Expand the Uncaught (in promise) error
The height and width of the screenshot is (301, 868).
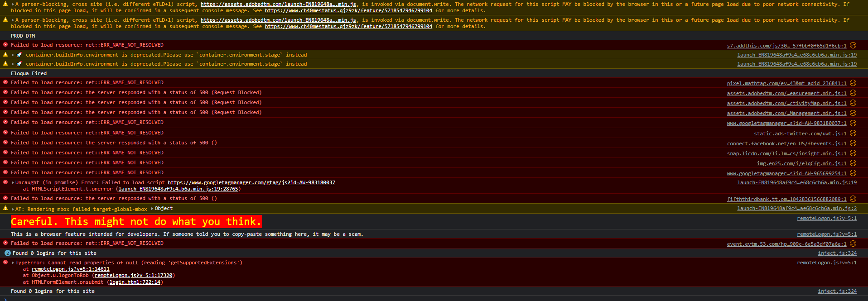click(x=13, y=183)
